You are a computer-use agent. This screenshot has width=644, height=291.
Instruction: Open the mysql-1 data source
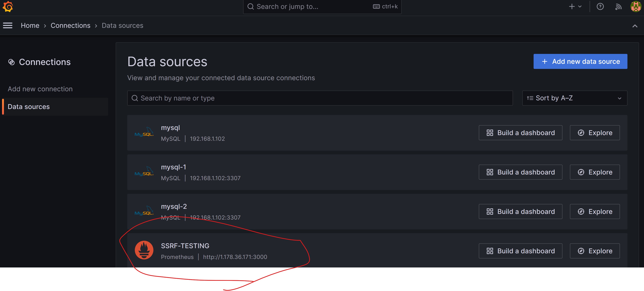[173, 167]
